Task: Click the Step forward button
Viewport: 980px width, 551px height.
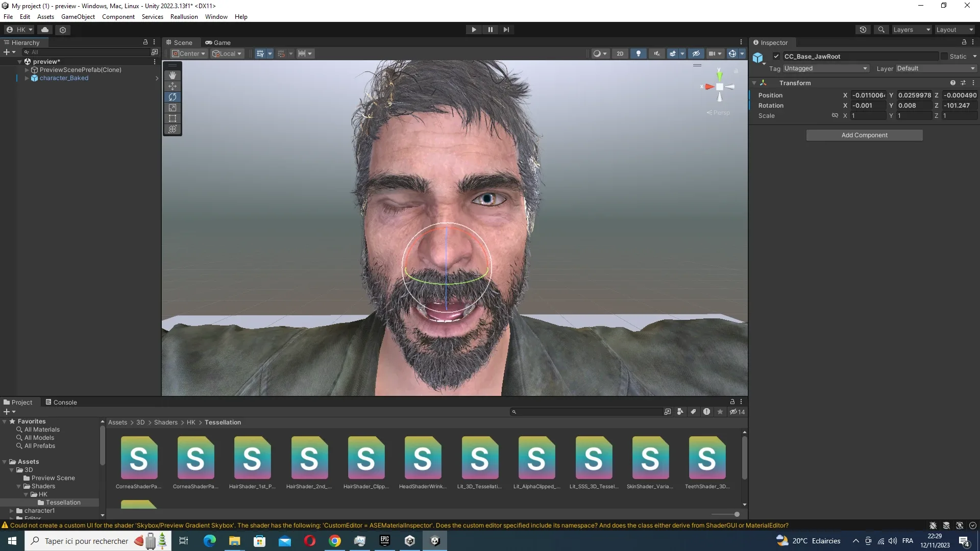Action: pos(506,30)
